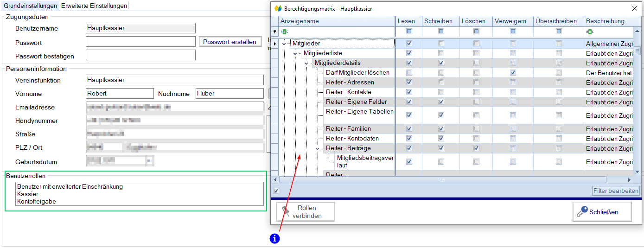
Task: Click the Lesen column filter box
Action: pos(409,32)
